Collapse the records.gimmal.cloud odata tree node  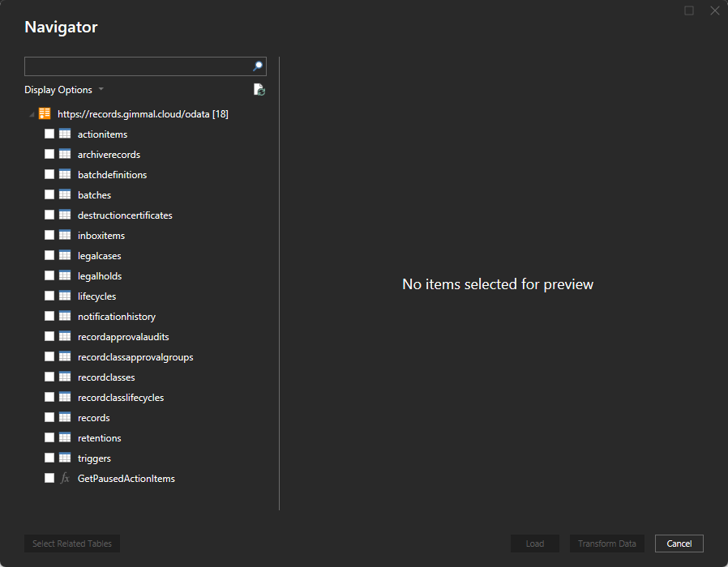tap(32, 114)
